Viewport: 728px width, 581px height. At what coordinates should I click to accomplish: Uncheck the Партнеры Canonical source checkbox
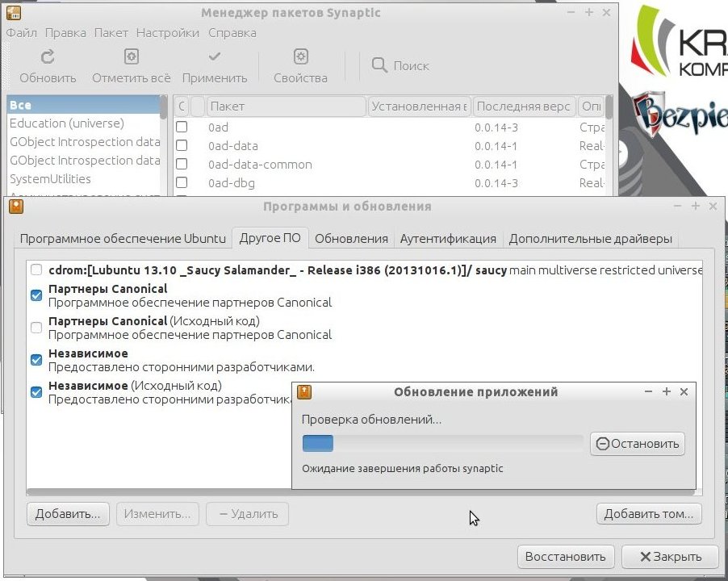click(x=36, y=295)
